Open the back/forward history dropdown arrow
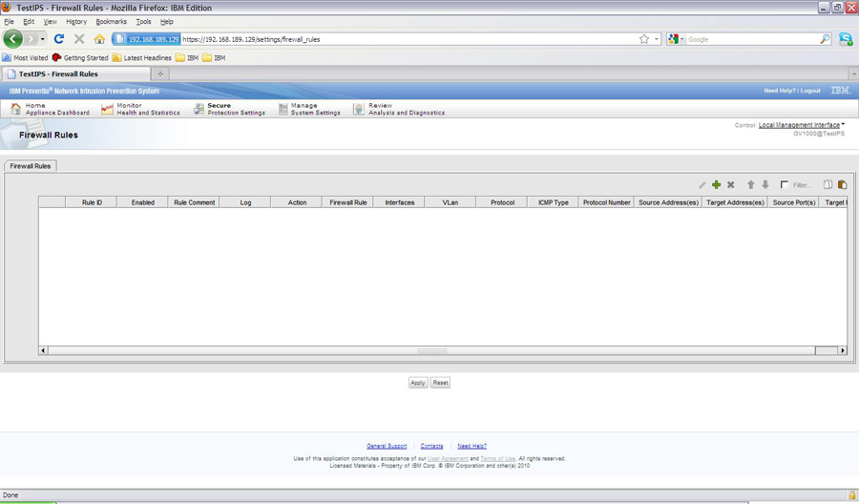The image size is (859, 504). tap(43, 39)
